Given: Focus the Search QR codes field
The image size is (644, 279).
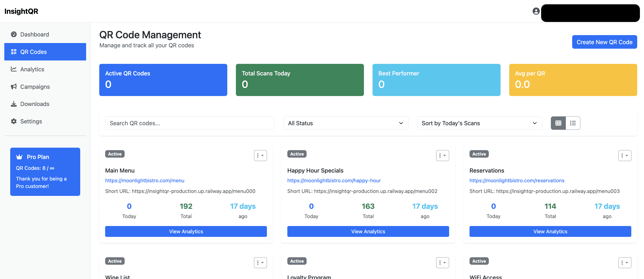Looking at the screenshot, I should [189, 123].
